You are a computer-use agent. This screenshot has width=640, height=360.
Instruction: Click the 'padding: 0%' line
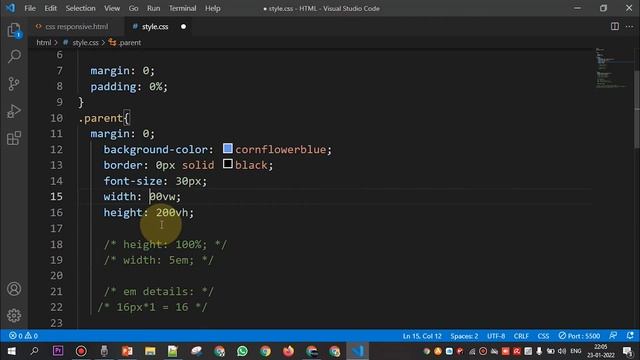pos(129,87)
